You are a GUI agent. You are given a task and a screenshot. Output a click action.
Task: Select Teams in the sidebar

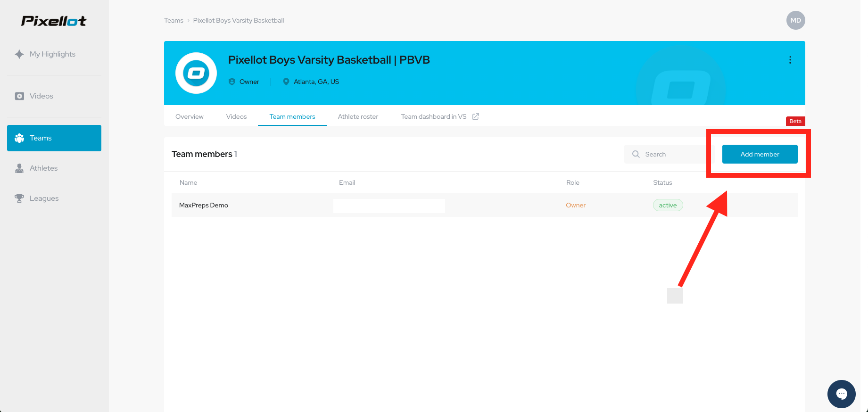pos(54,138)
